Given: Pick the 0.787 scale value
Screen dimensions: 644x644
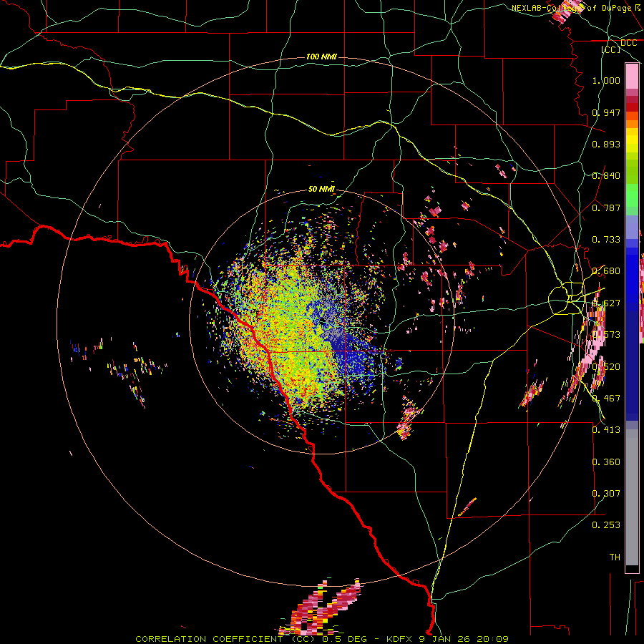Looking at the screenshot, I should [x=606, y=208].
